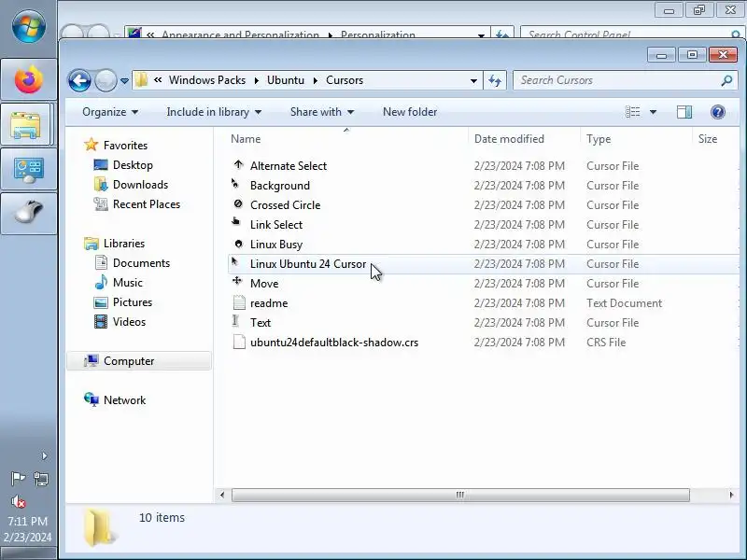Select the Pictures library

(133, 302)
